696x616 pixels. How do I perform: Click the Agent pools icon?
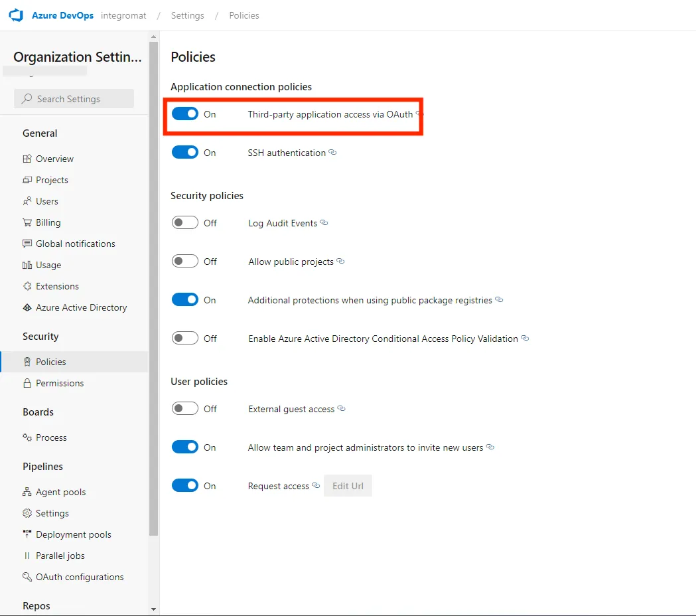pos(27,492)
